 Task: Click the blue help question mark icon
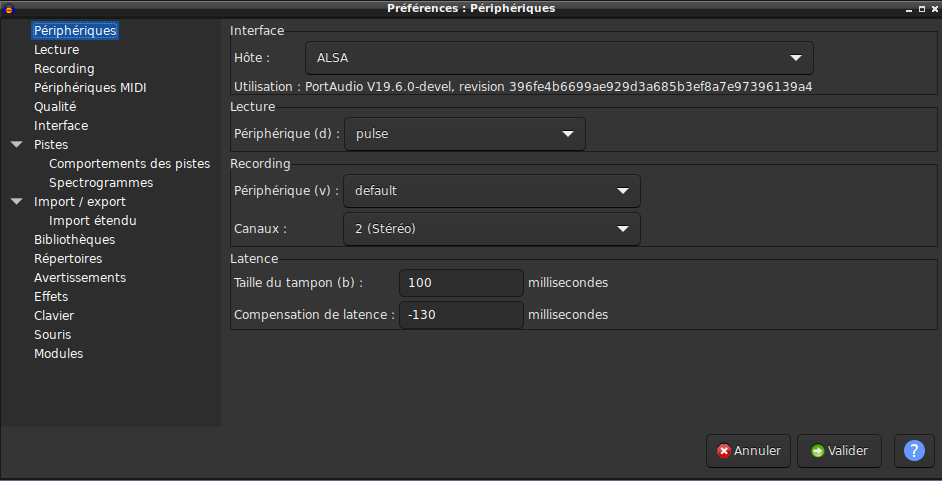click(x=914, y=451)
